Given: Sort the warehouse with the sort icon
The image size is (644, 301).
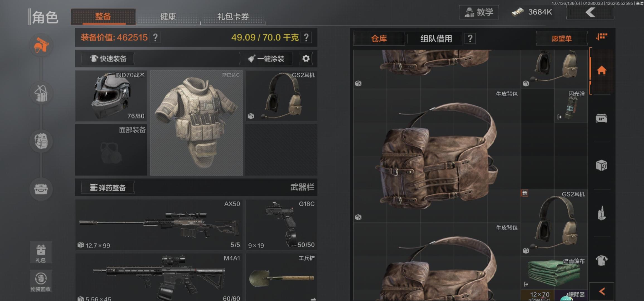Looking at the screenshot, I should click(601, 37).
